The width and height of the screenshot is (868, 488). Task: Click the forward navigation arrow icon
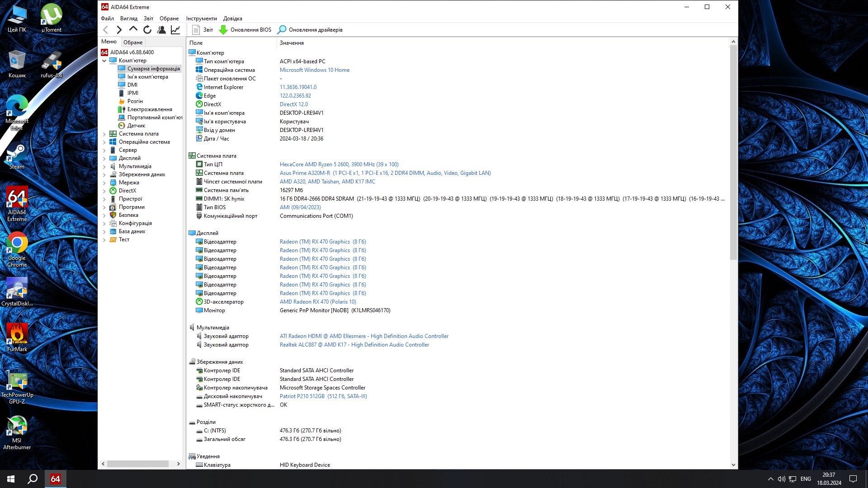119,29
